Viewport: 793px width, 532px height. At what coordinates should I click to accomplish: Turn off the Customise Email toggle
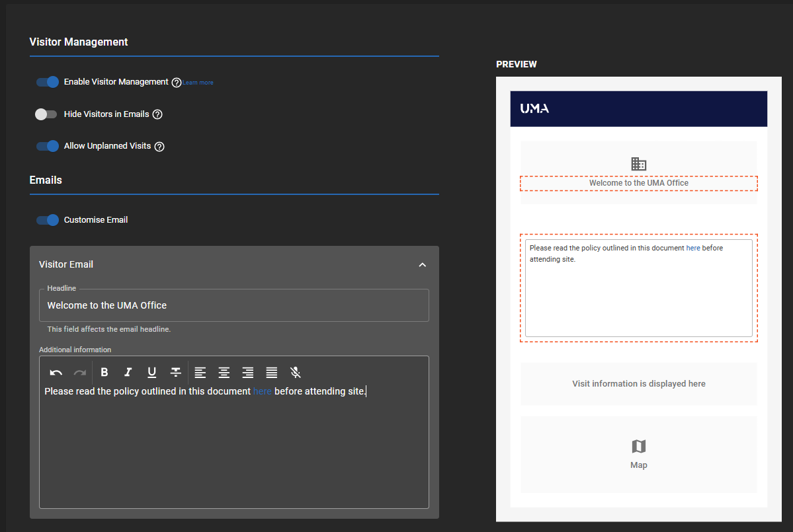pyautogui.click(x=48, y=220)
